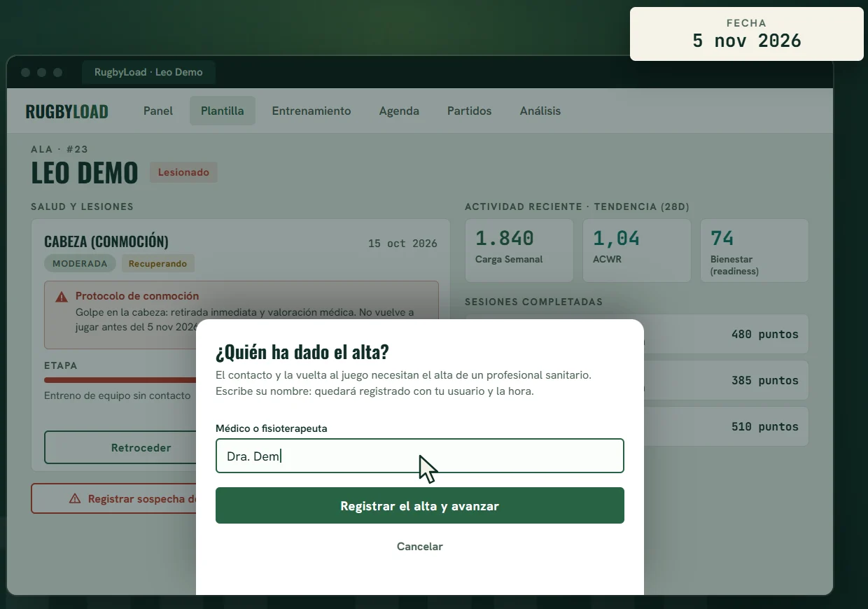Open the Análisis section
Viewport: 868px width, 609px height.
coord(540,111)
